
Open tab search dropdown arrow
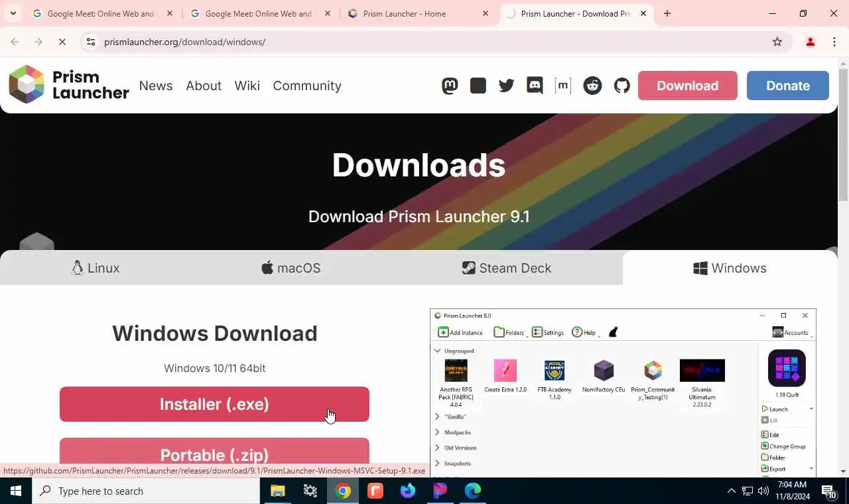(13, 13)
